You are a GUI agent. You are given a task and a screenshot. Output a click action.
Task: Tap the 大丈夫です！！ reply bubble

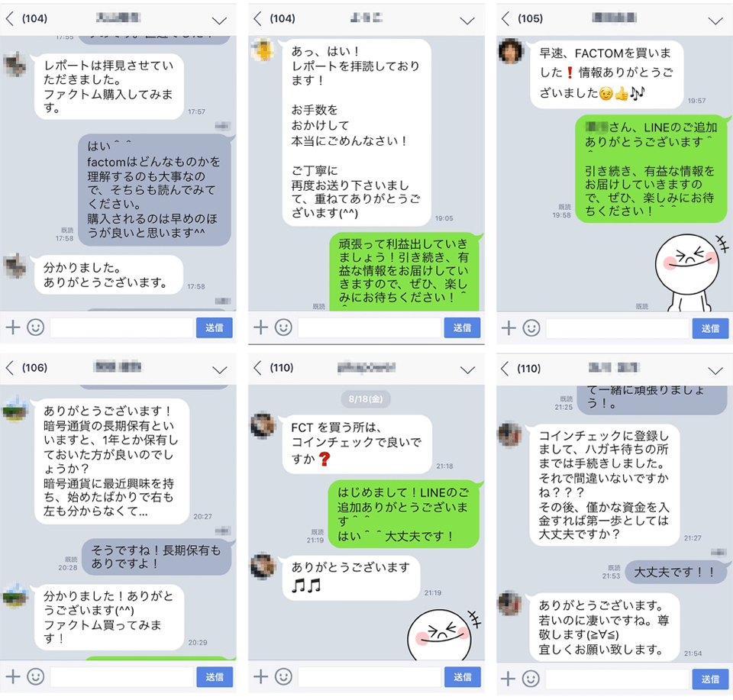click(x=675, y=572)
